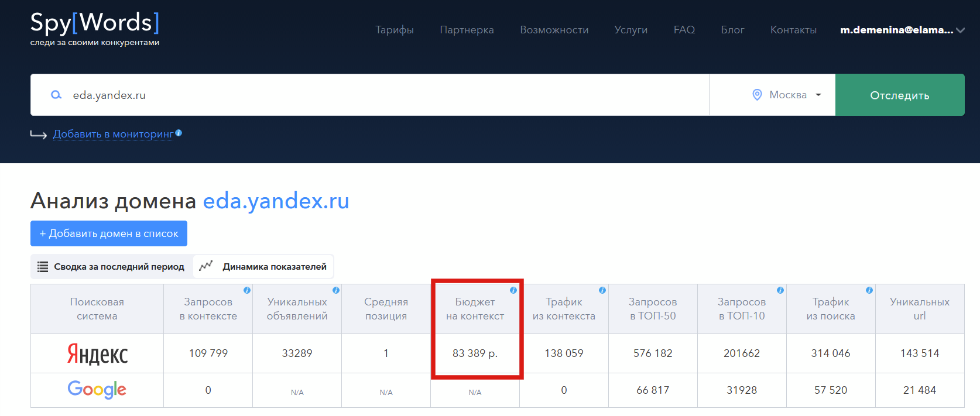This screenshot has height=416, width=980.
Task: Click the chart icon beside Динамика показателей
Action: coord(205,266)
